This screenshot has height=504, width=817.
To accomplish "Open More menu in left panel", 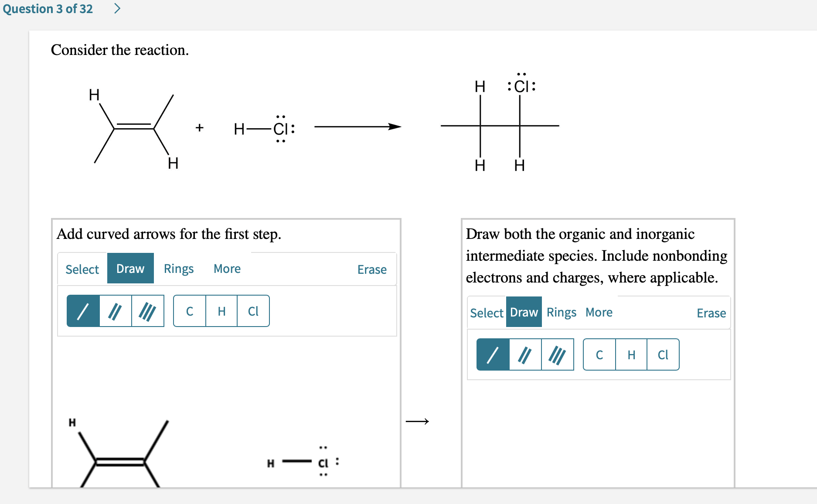I will [227, 269].
